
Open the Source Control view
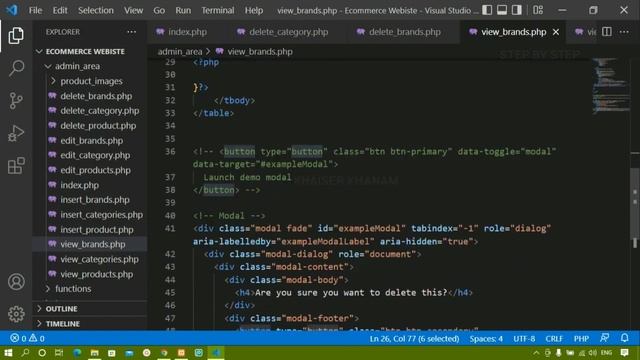click(16, 100)
